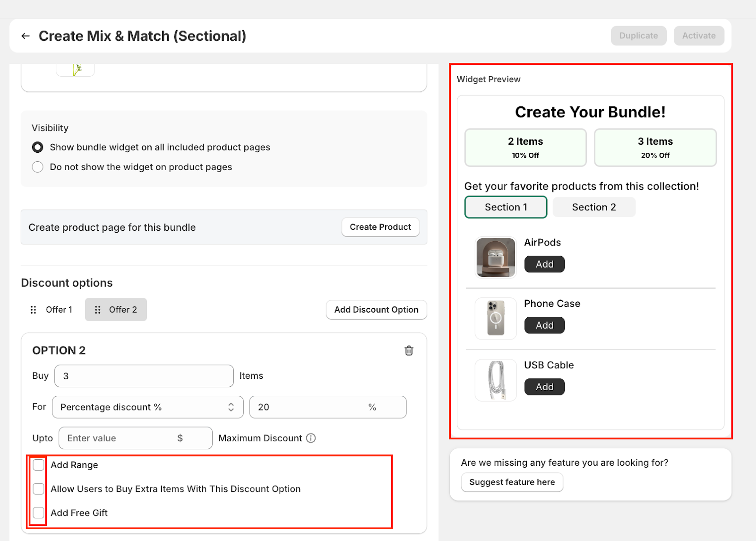This screenshot has width=756, height=541.
Task: Tick Allow Users to Buy Extra Items
Action: click(39, 489)
